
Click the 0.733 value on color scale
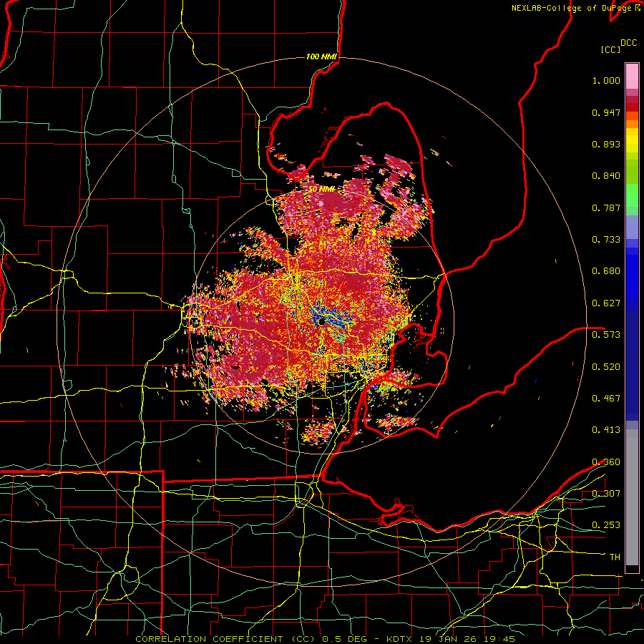pyautogui.click(x=606, y=240)
